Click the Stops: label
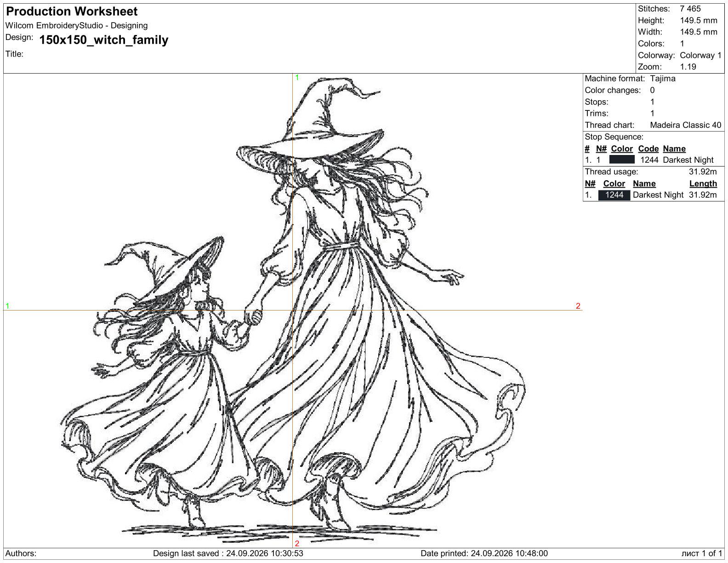This screenshot has height=563, width=728. [x=596, y=102]
